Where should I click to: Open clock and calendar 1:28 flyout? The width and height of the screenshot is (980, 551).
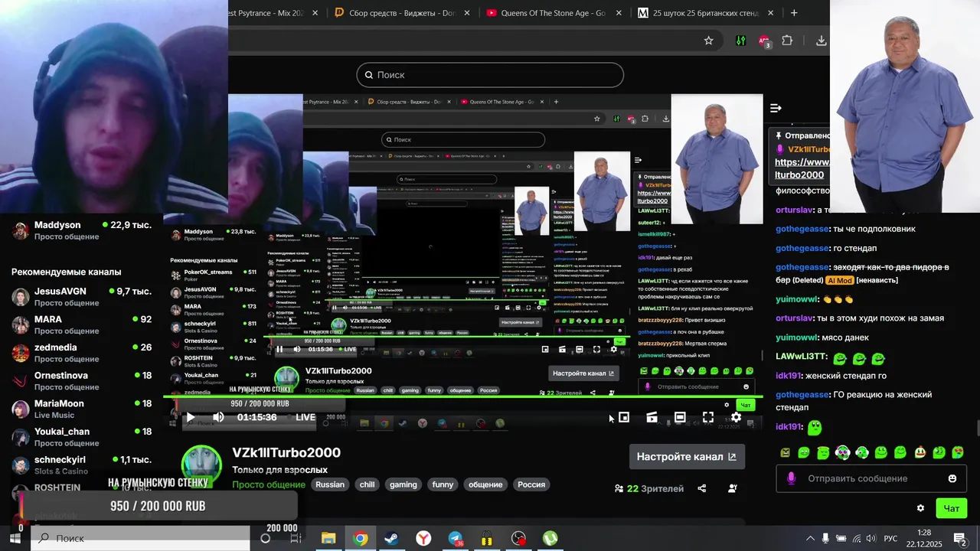click(924, 538)
